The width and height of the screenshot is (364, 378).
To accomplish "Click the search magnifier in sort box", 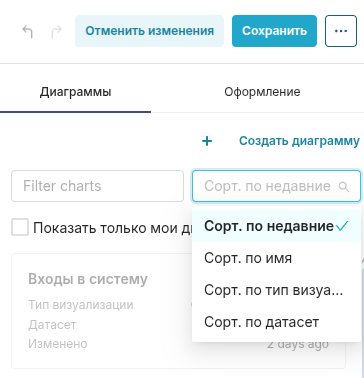I will pos(344,187).
